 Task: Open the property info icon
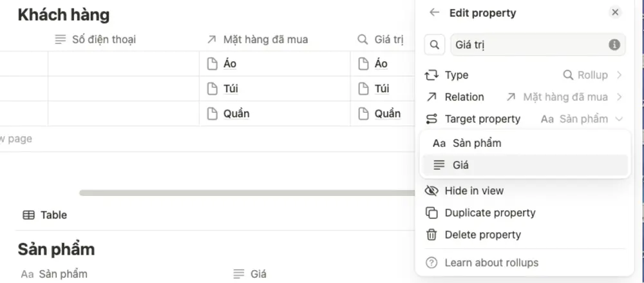coord(614,44)
